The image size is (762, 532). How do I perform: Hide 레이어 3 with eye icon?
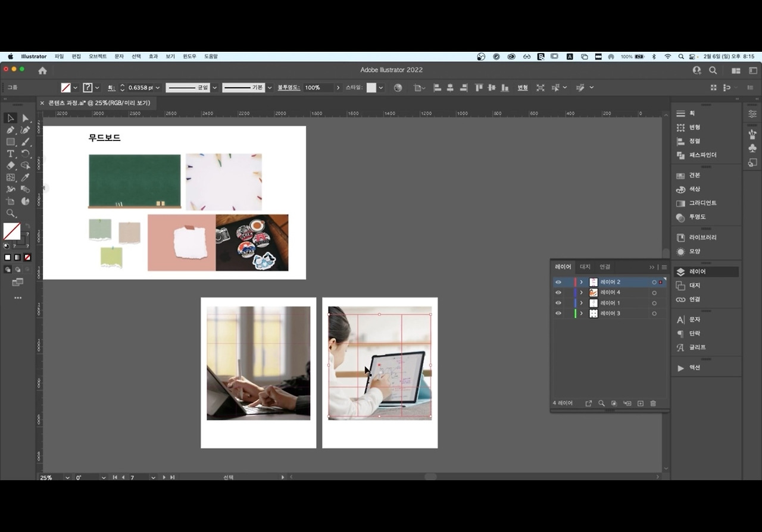click(x=558, y=314)
